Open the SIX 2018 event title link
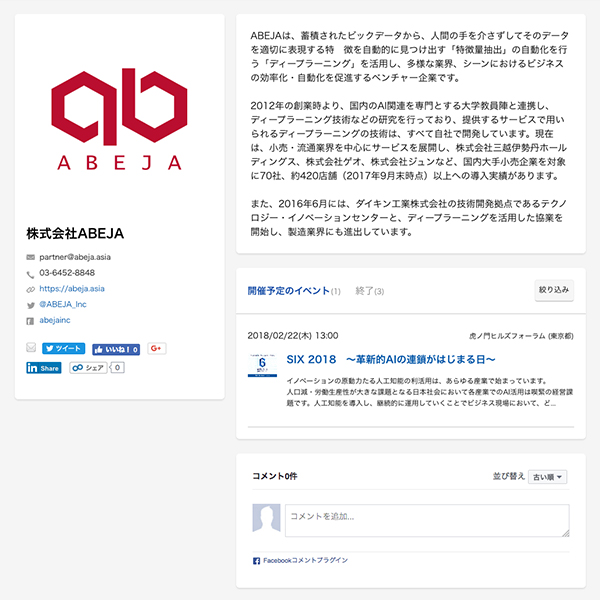Screen dimensions: 600x600 tap(391, 358)
